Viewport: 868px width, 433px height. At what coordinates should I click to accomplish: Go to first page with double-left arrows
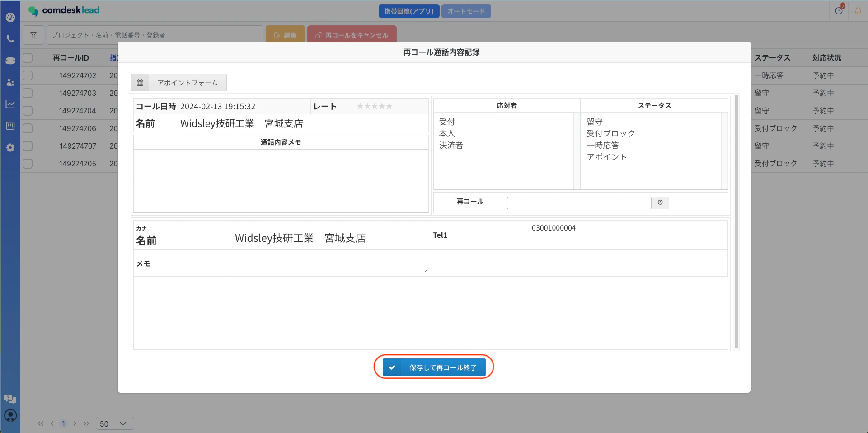pyautogui.click(x=41, y=424)
